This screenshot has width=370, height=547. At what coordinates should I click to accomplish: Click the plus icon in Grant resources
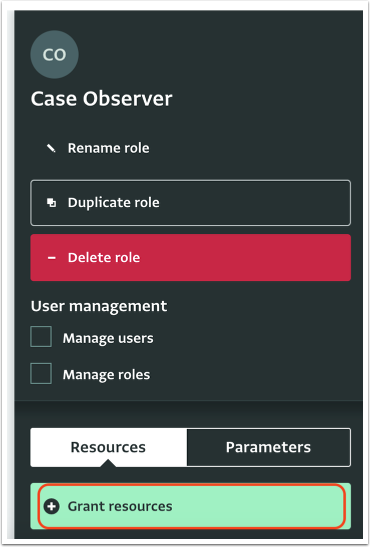tap(52, 506)
